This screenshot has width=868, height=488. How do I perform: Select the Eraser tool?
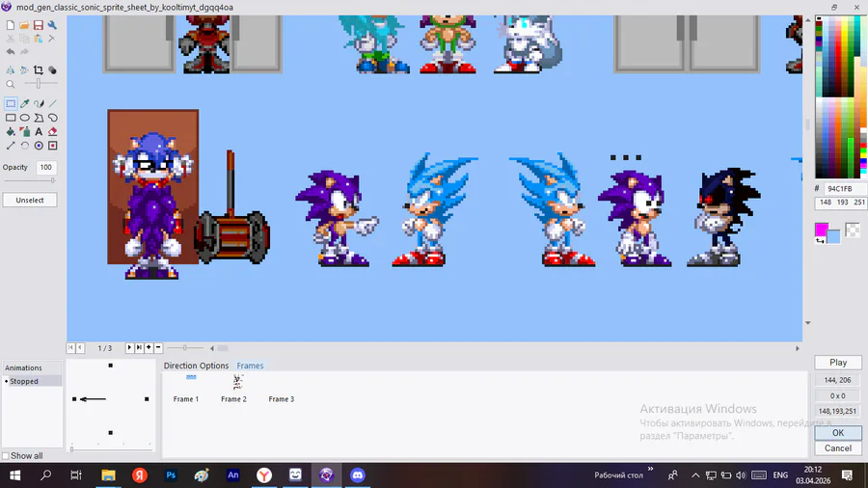(53, 132)
